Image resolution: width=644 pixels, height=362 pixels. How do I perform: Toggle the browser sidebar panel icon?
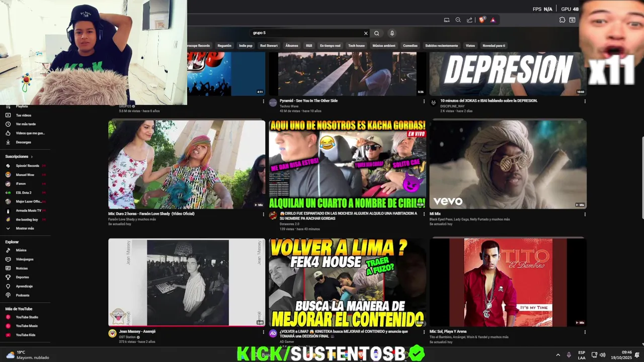[572, 20]
